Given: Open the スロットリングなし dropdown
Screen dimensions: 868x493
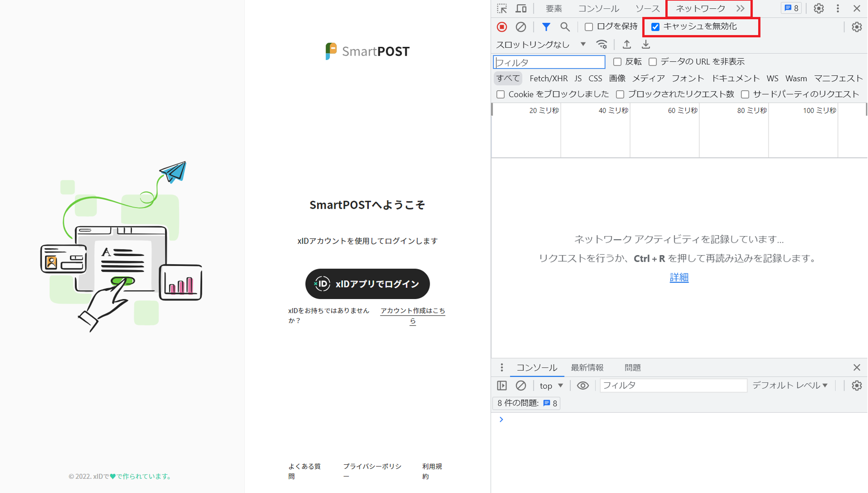Looking at the screenshot, I should [x=541, y=44].
